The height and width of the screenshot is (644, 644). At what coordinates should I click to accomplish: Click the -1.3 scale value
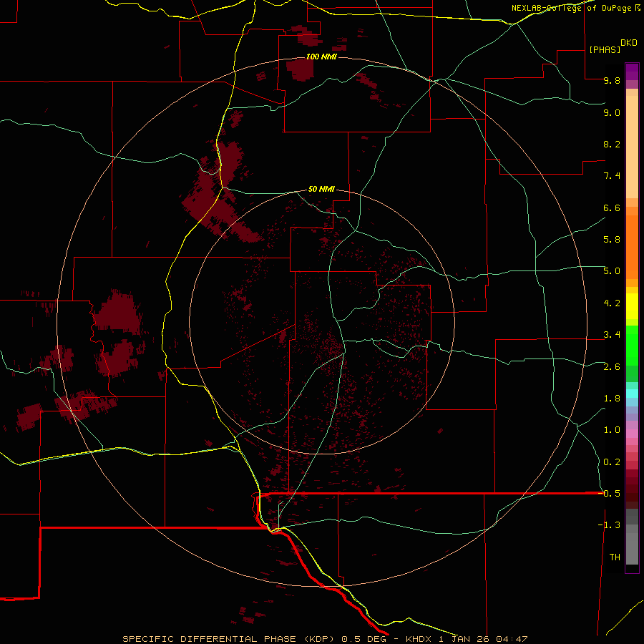(609, 525)
